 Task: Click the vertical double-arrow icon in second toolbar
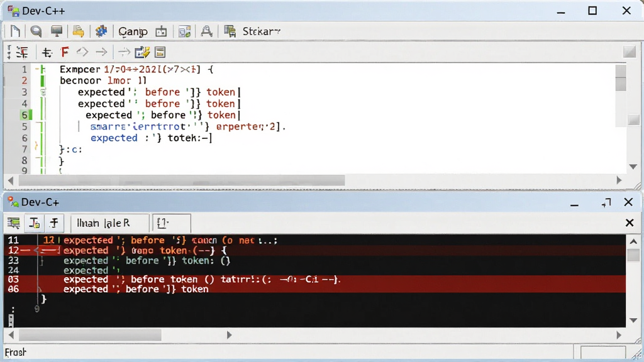[9, 52]
